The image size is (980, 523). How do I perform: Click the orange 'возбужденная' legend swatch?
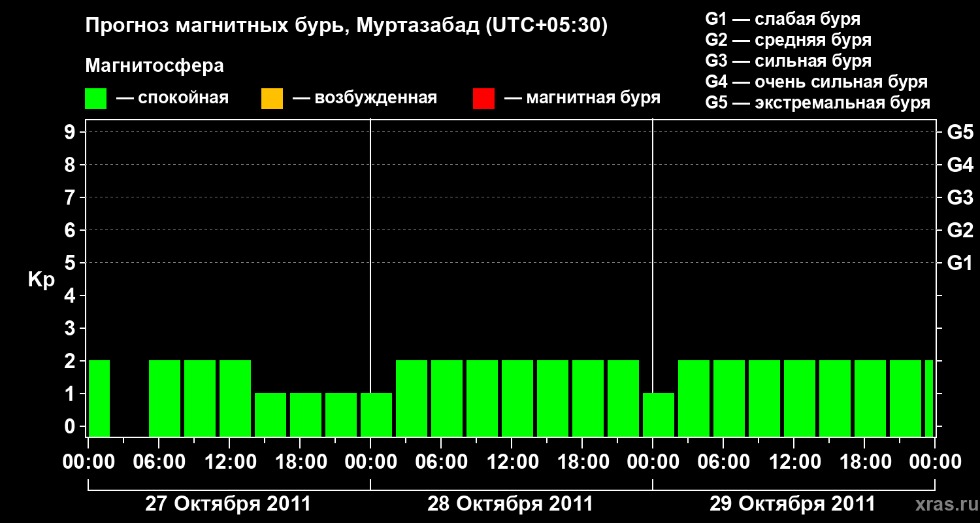[x=272, y=99]
